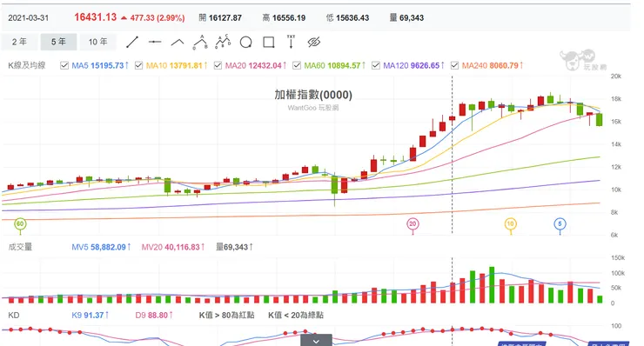Switch to the 5年 time range tab
The width and height of the screenshot is (644, 346).
point(58,42)
